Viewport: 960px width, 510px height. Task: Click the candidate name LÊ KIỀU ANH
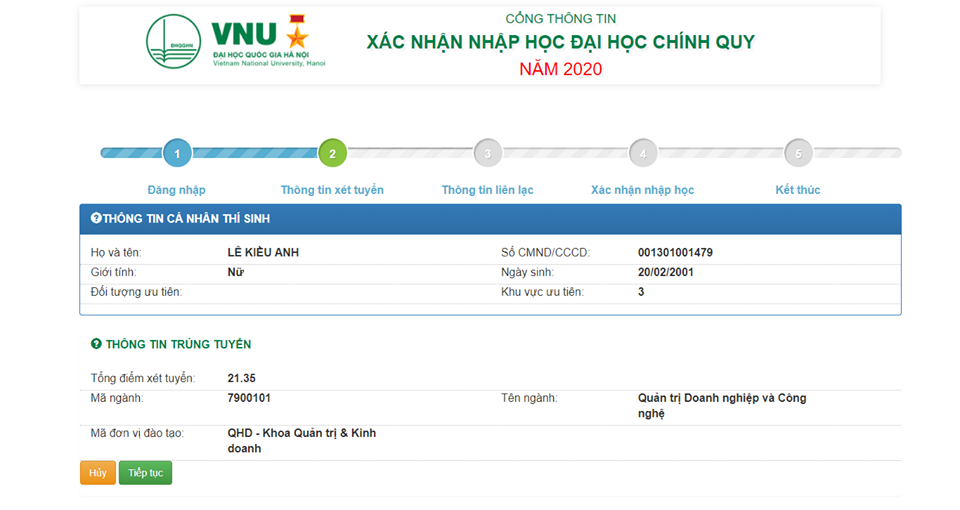coord(263,253)
